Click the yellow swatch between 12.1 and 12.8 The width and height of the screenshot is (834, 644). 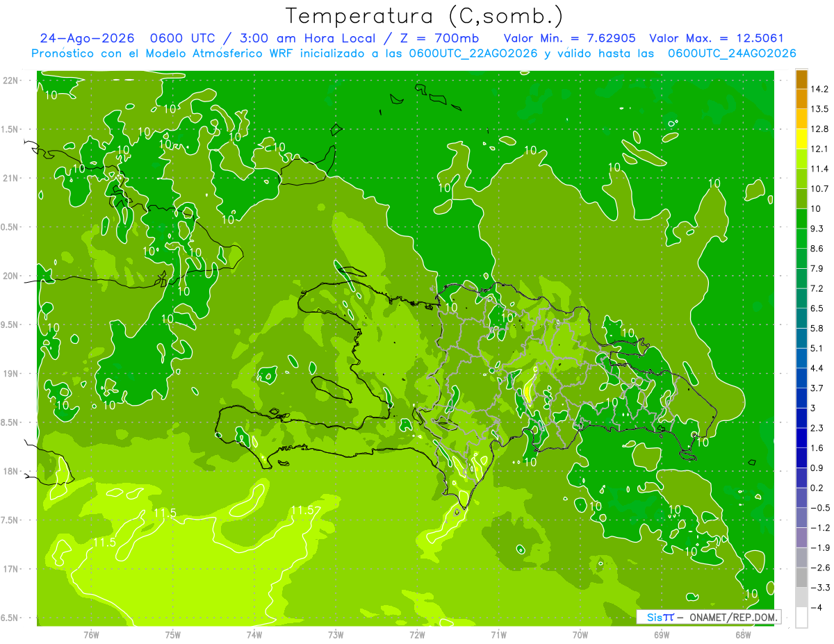[801, 139]
